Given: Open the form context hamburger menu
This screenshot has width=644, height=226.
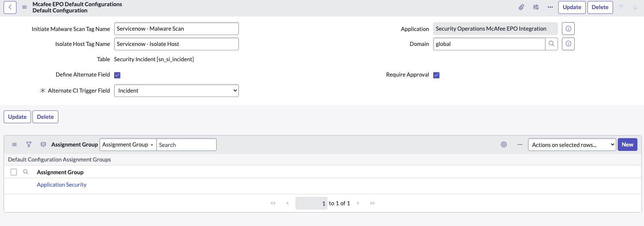Looking at the screenshot, I should [24, 7].
